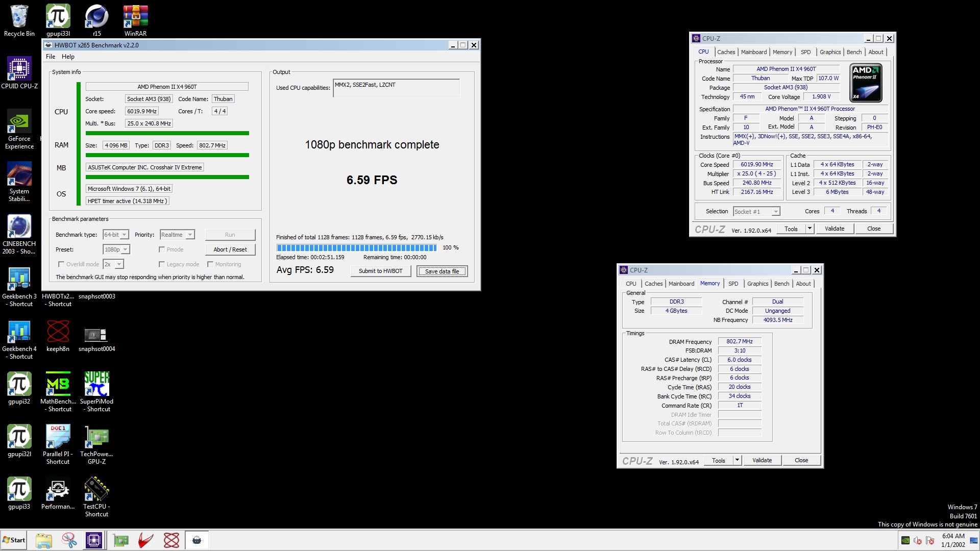The width and height of the screenshot is (980, 551).
Task: Open System Stability desktop icon
Action: pos(19,182)
